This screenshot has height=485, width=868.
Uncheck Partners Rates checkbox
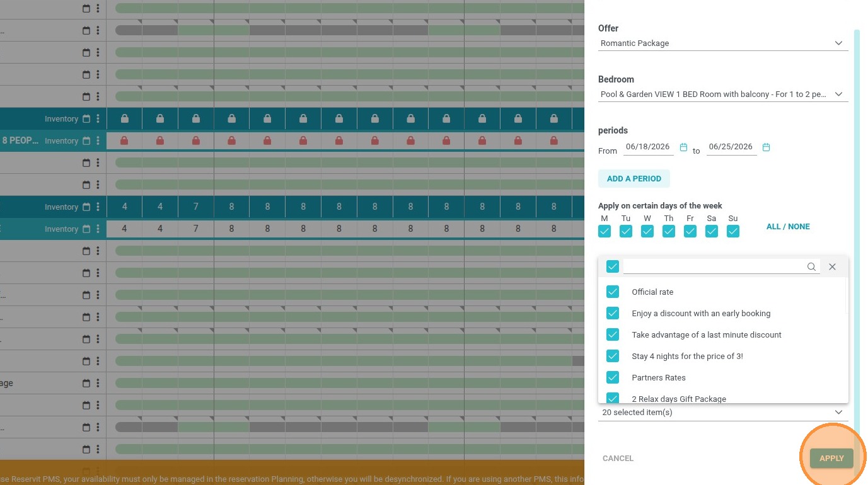tap(613, 377)
